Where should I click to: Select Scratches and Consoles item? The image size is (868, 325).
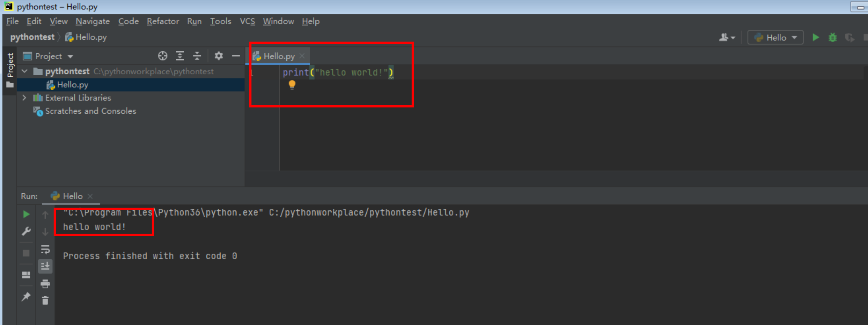click(84, 111)
